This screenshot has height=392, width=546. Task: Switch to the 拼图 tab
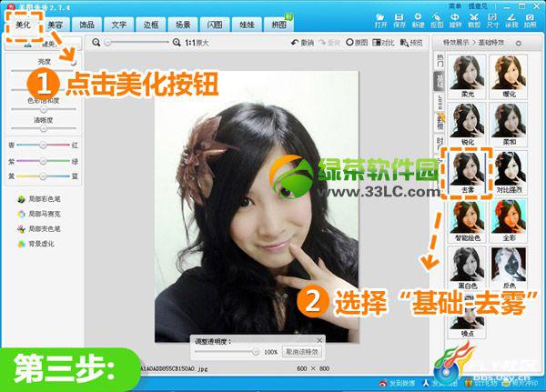point(279,25)
